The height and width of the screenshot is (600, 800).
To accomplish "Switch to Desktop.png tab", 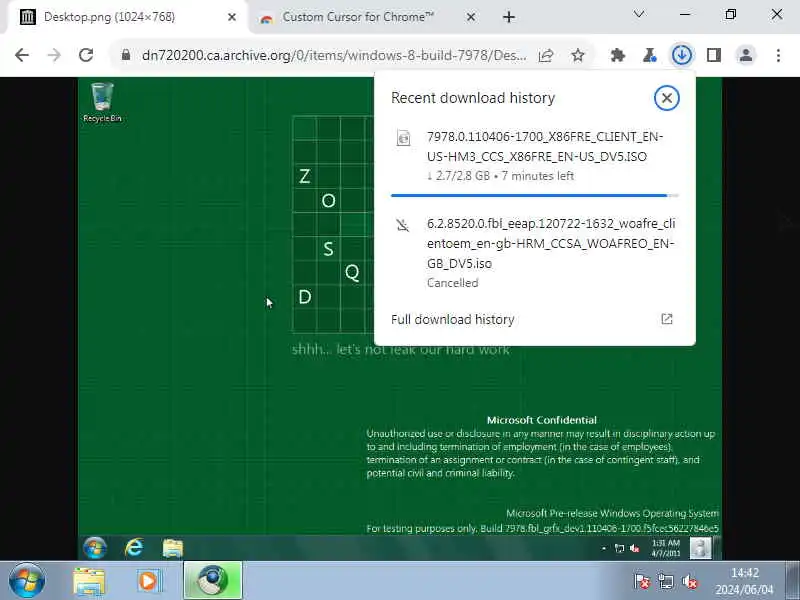I will tap(125, 17).
